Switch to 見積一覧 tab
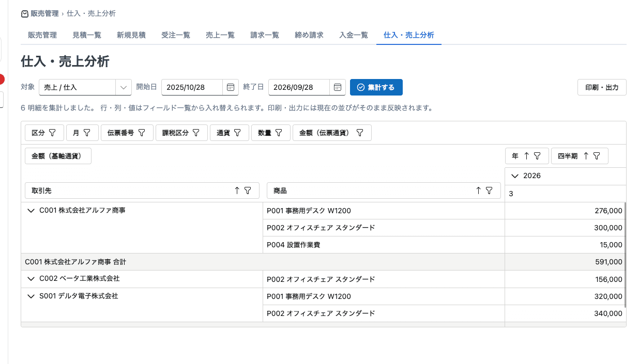This screenshot has height=364, width=639. point(87,35)
